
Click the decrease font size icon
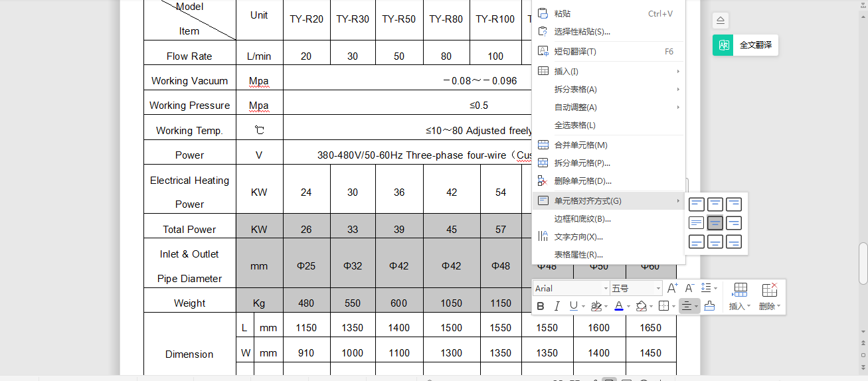point(689,288)
